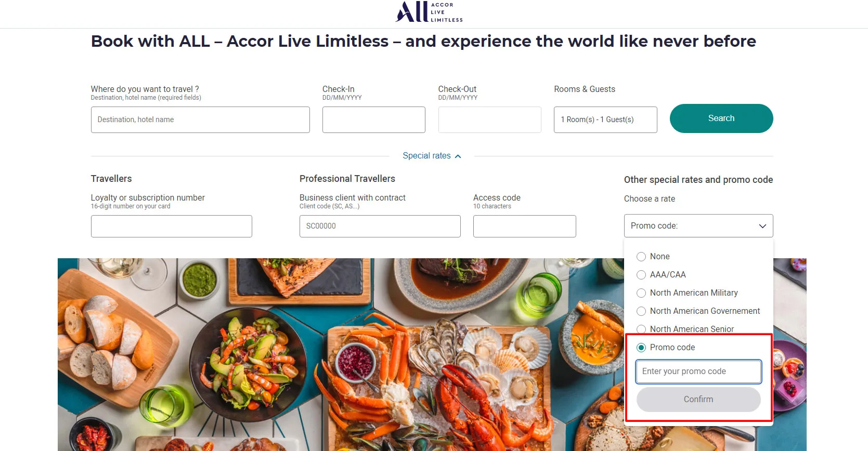Image resolution: width=868 pixels, height=451 pixels.
Task: Click the Check-Out date field
Action: tap(489, 120)
